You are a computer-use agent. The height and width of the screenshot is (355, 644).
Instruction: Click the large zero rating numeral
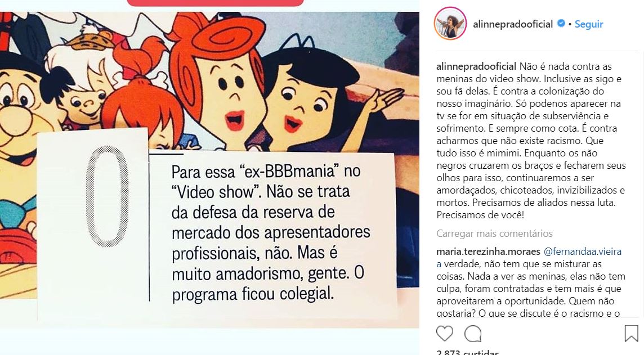pyautogui.click(x=107, y=196)
